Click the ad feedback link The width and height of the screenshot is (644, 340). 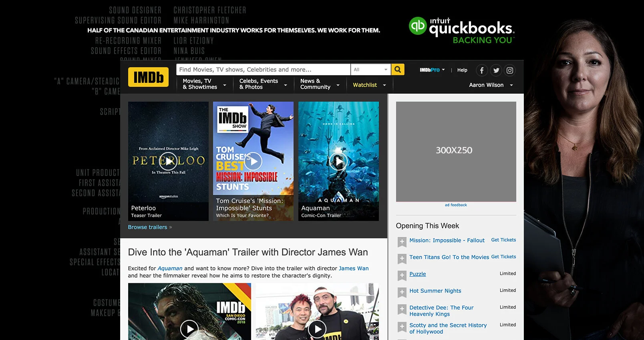[x=456, y=205]
